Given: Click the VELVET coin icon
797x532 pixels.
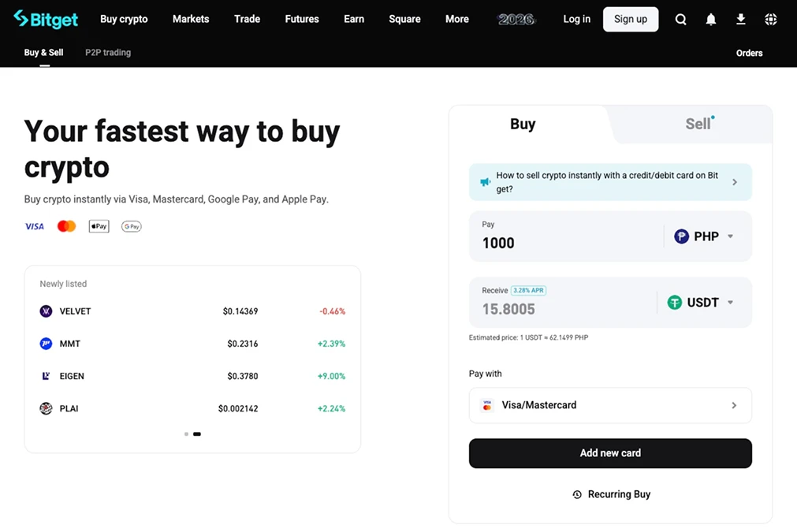Looking at the screenshot, I should click(46, 311).
